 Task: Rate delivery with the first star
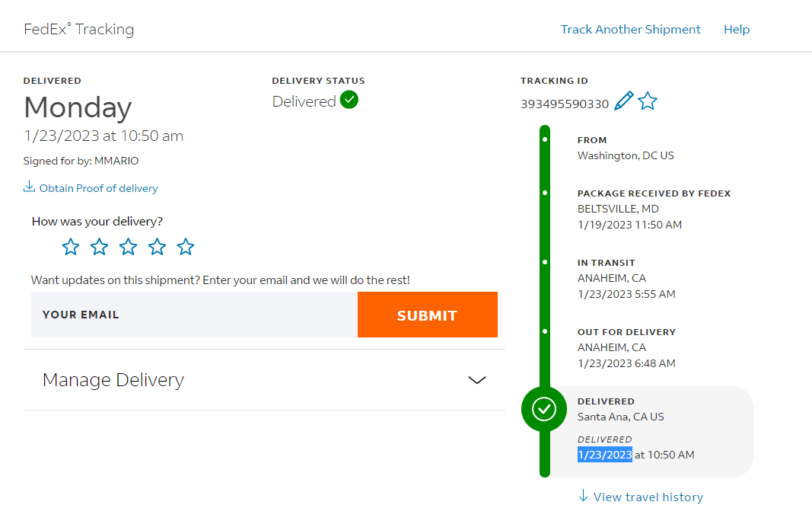pyautogui.click(x=71, y=247)
